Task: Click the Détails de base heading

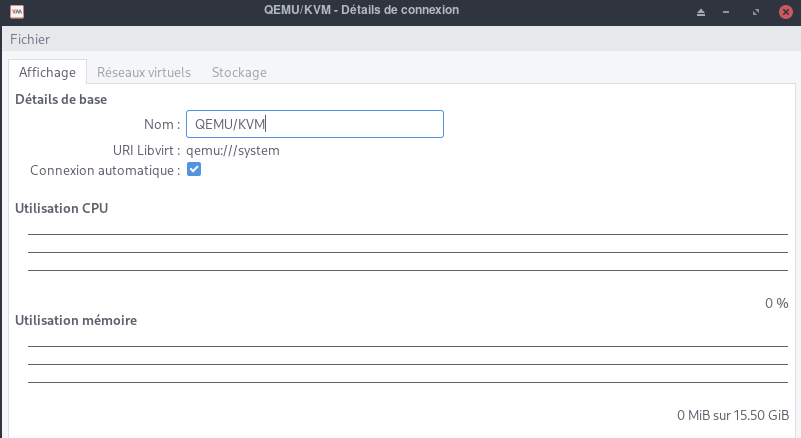Action: click(x=62, y=99)
